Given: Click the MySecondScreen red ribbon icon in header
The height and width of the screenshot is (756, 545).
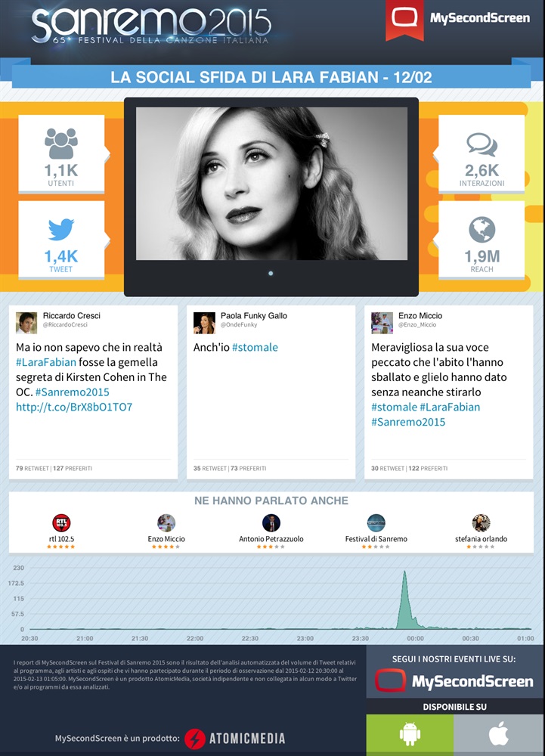Looking at the screenshot, I should click(x=404, y=20).
